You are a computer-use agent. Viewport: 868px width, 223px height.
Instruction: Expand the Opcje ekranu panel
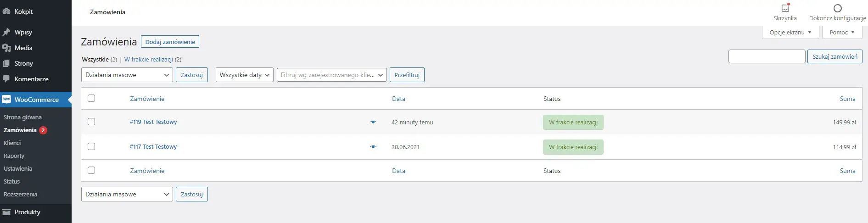(x=790, y=32)
